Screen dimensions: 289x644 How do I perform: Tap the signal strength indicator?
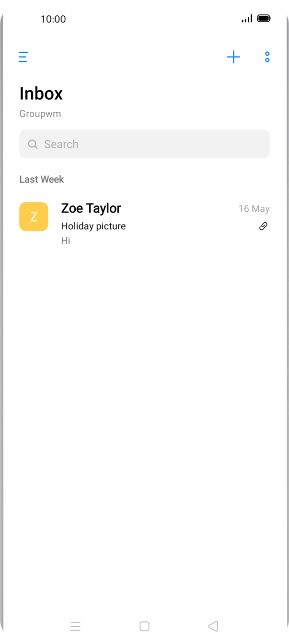(x=247, y=19)
